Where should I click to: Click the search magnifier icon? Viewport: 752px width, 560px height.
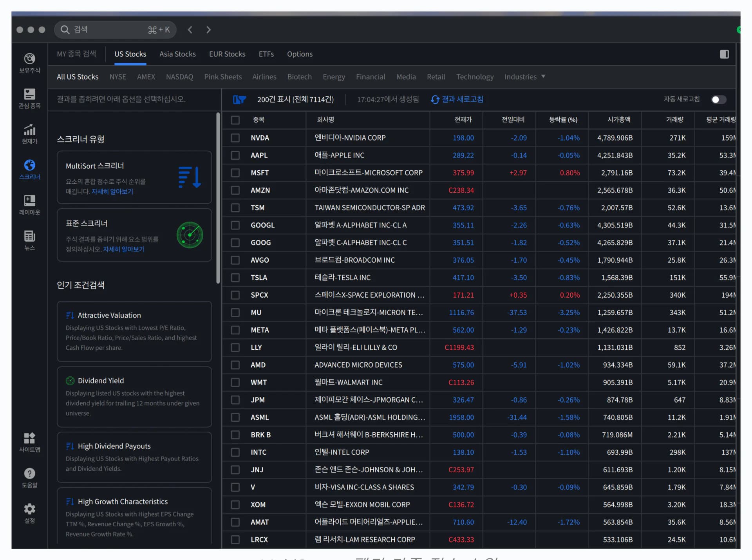[x=65, y=30]
